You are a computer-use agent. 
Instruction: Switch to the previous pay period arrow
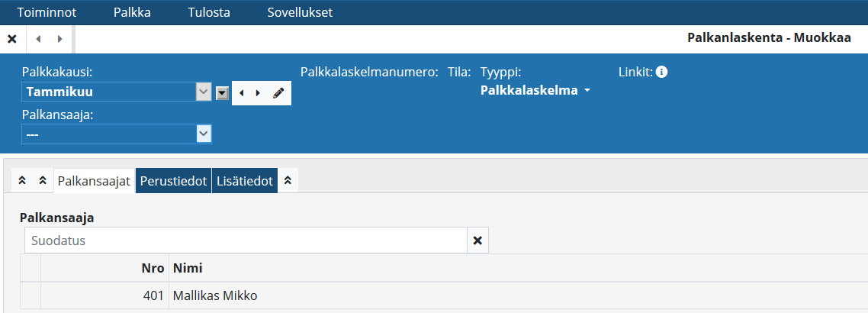coord(242,93)
